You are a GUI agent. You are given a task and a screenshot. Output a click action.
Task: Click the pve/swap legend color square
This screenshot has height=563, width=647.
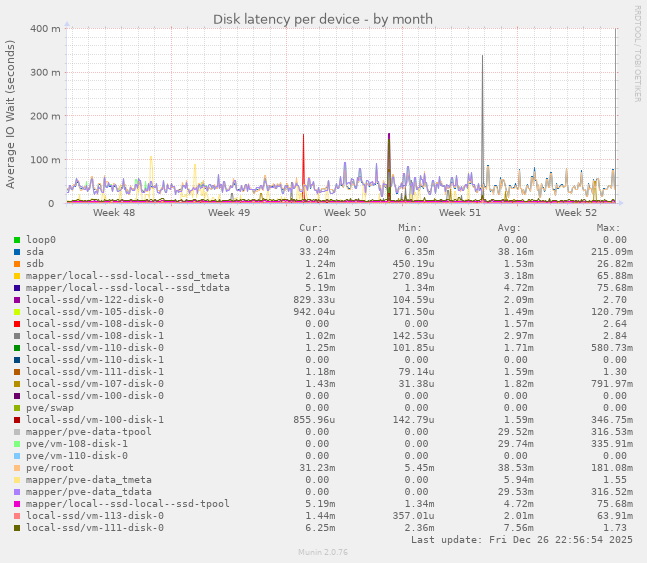(17, 408)
